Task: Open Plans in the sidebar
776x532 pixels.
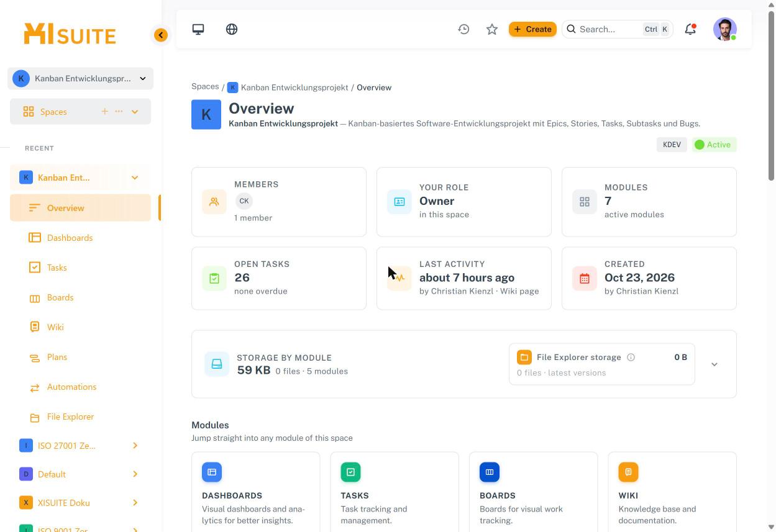Action: (80, 357)
